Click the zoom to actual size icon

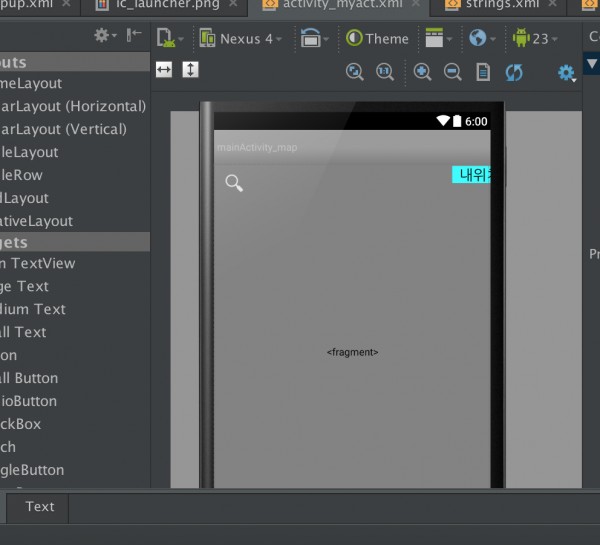385,72
